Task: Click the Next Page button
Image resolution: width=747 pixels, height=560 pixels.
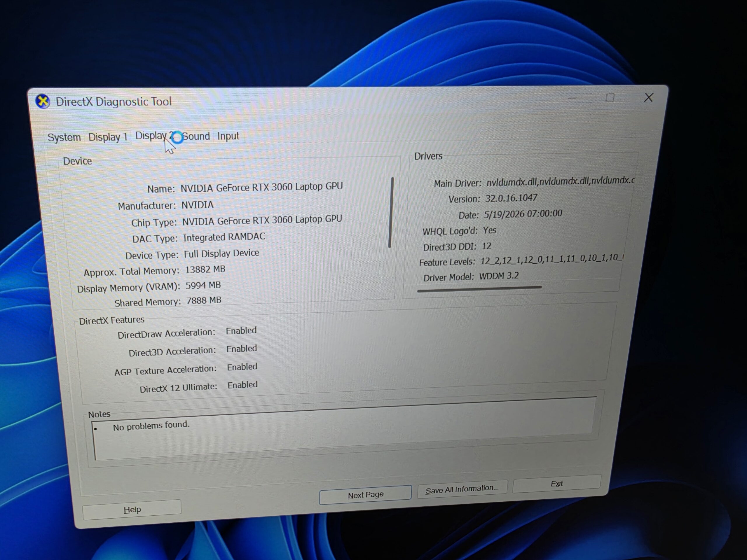Action: pyautogui.click(x=365, y=495)
